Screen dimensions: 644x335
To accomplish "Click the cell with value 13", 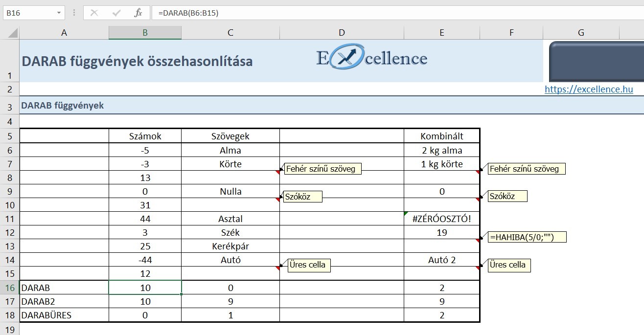I will (145, 178).
